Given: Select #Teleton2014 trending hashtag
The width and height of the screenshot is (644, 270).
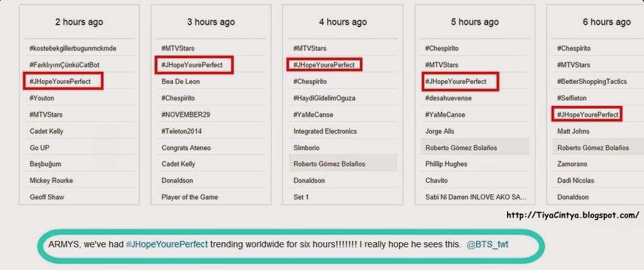Looking at the screenshot, I should (x=182, y=131).
